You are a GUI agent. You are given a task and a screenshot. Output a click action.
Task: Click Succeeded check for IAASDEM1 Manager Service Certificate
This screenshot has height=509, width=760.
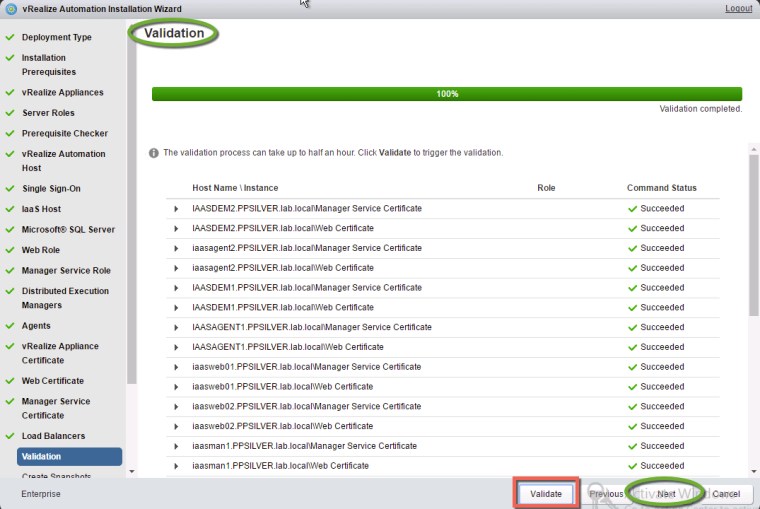632,288
